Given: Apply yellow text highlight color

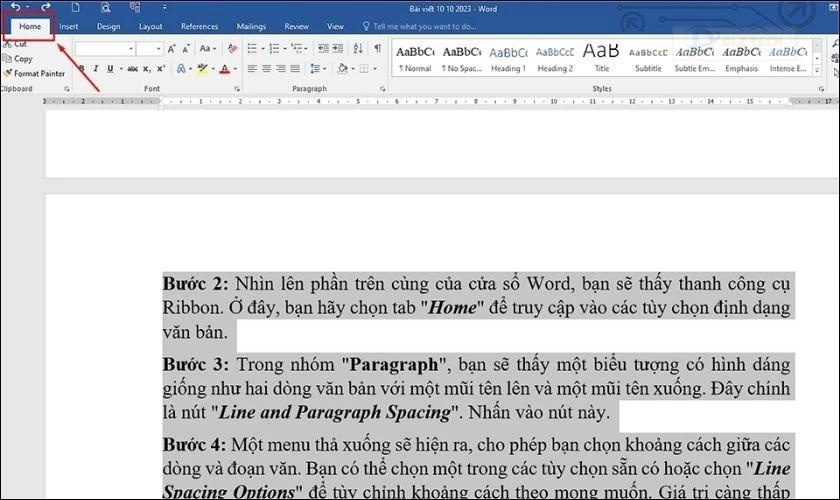Looking at the screenshot, I should click(x=202, y=69).
